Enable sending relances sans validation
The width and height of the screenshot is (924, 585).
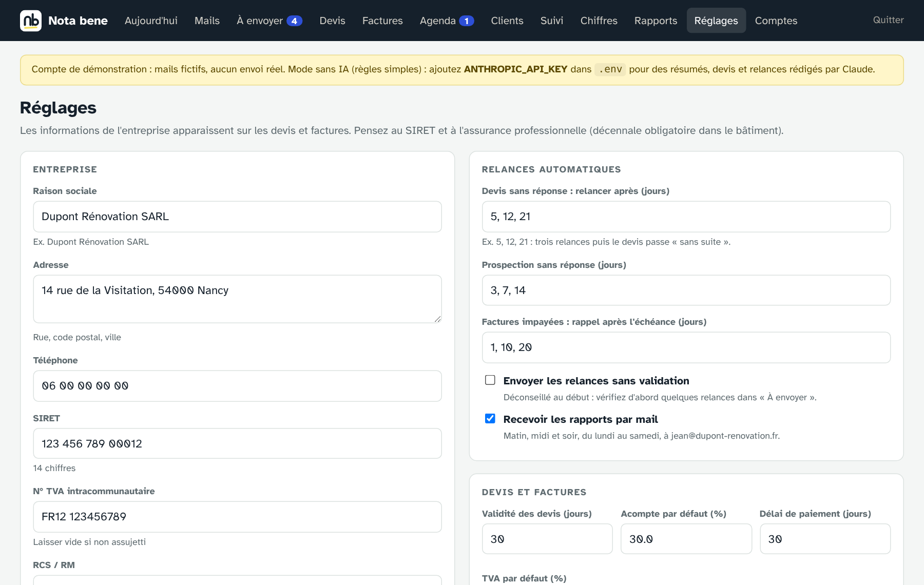click(x=490, y=380)
